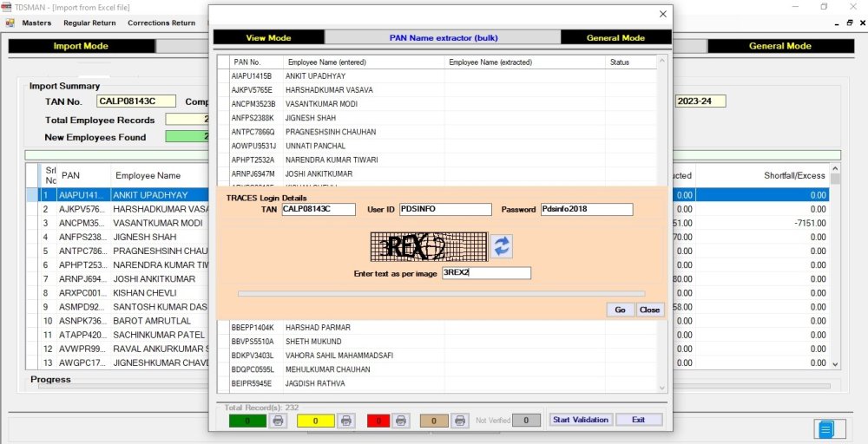
Task: Click the blue document icon in the main window
Action: click(x=826, y=429)
